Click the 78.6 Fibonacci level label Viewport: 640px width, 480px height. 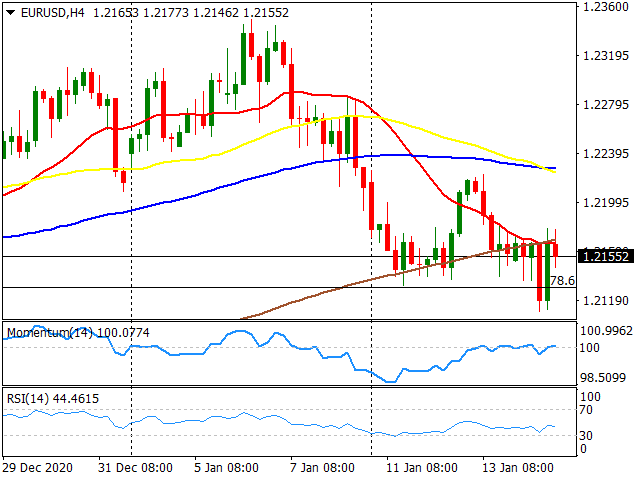pyautogui.click(x=562, y=281)
